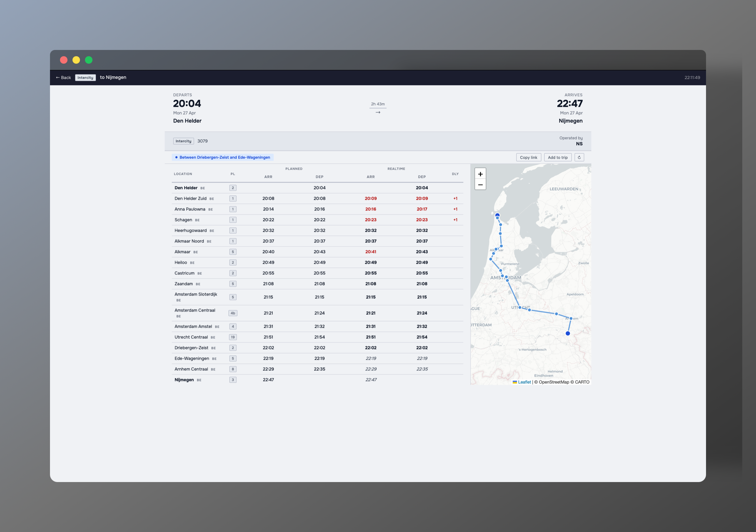Click the Copy link button

528,157
